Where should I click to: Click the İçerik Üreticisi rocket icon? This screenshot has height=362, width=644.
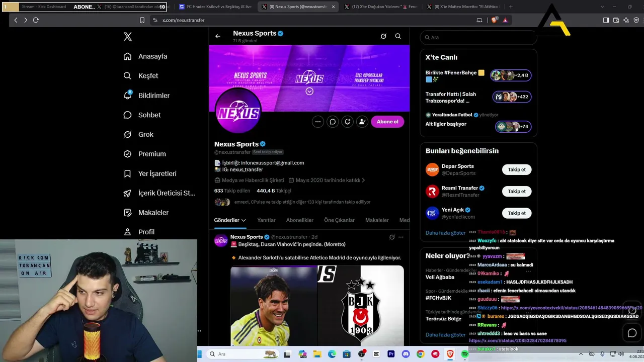coord(128,193)
